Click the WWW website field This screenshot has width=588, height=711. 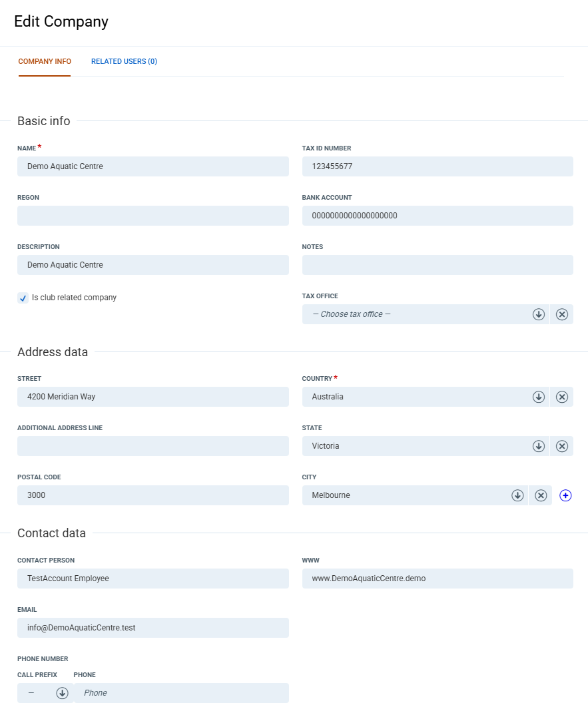pos(438,579)
